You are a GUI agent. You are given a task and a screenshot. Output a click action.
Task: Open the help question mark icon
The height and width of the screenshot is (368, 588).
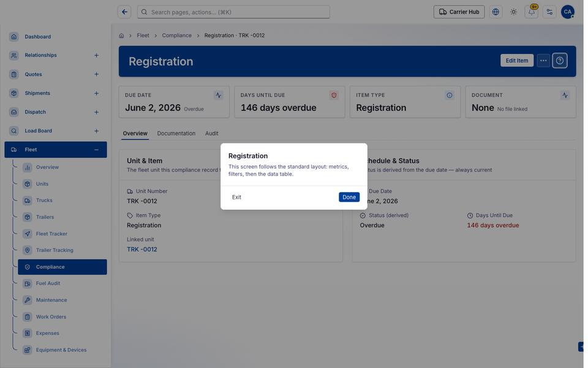pos(559,61)
